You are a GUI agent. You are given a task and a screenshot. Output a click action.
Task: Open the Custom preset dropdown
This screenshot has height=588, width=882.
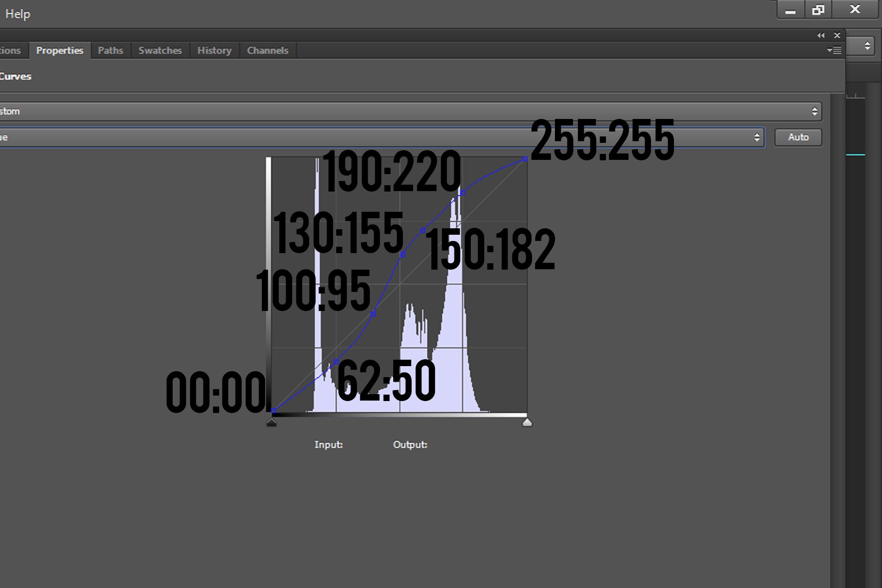click(x=410, y=111)
